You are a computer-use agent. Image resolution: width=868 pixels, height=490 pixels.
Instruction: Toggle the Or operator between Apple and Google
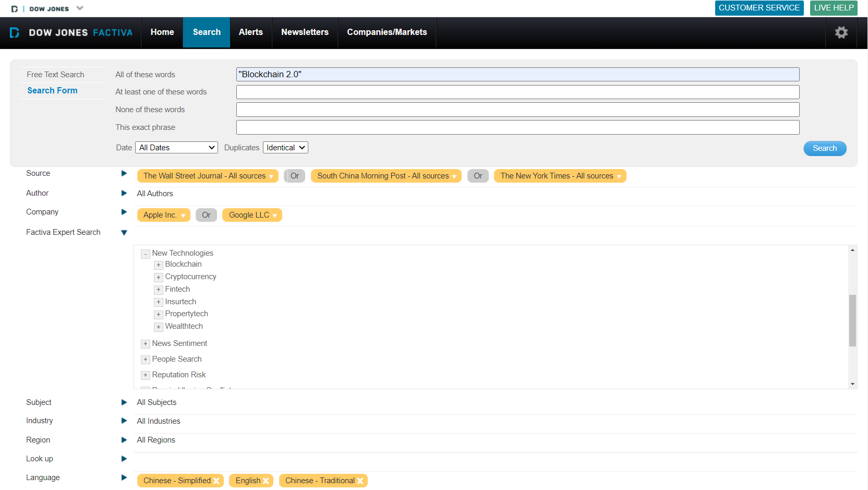coord(206,215)
